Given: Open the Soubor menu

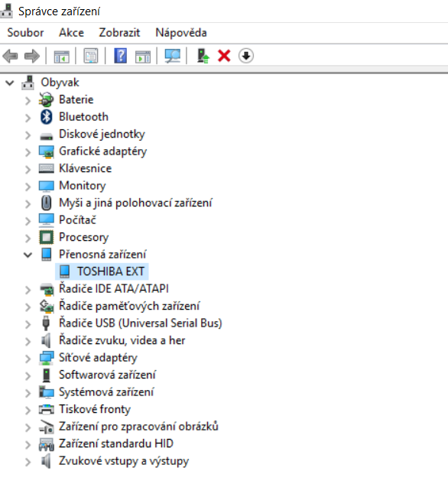Looking at the screenshot, I should pyautogui.click(x=25, y=32).
